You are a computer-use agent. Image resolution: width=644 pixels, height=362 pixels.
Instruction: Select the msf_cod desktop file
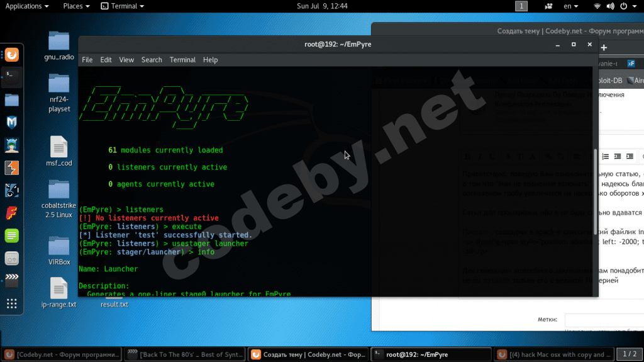coord(58,151)
